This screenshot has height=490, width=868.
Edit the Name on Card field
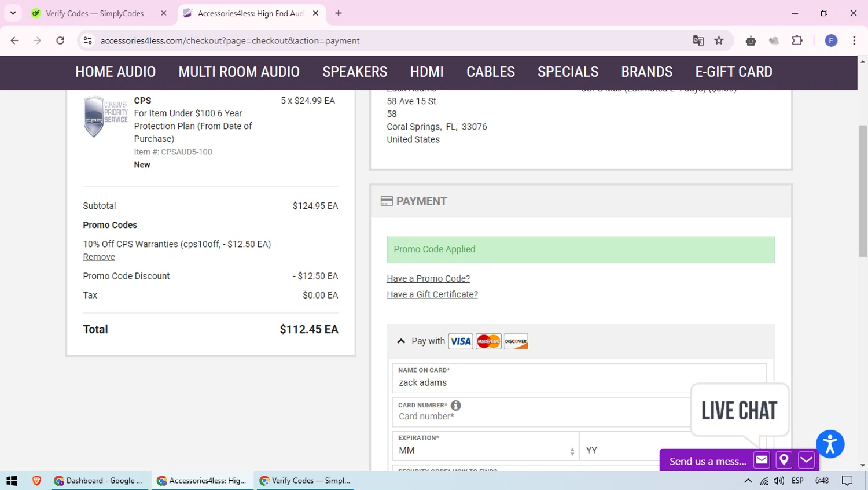click(579, 378)
